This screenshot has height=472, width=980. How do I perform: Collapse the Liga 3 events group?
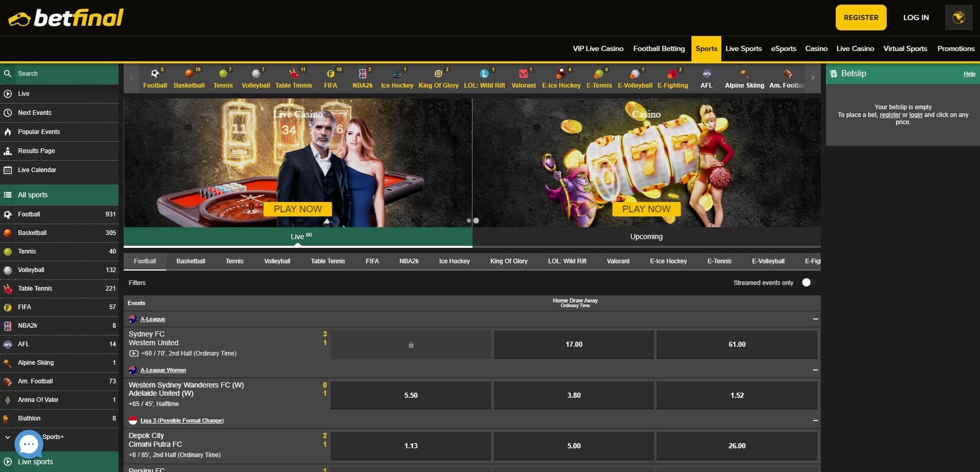[x=816, y=420]
